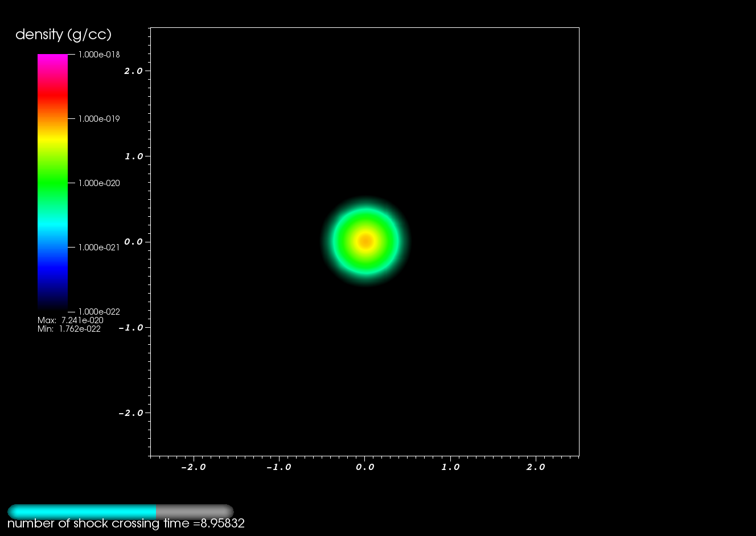756x536 pixels.
Task: Click the 'density (g/cc)' legend title
Action: point(63,35)
